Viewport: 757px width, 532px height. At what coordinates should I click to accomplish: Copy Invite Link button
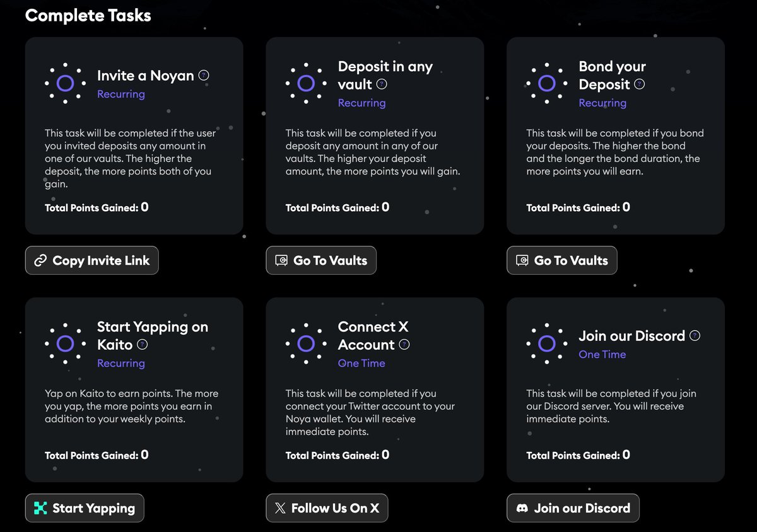(x=92, y=260)
